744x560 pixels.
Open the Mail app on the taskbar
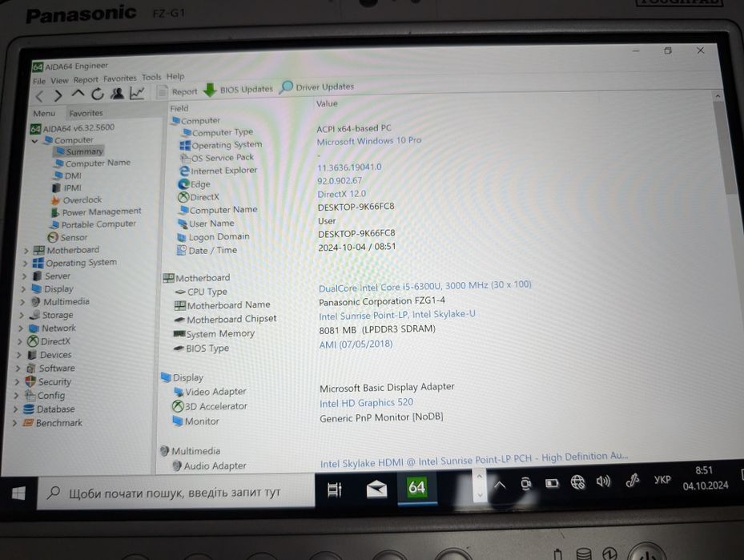(376, 489)
